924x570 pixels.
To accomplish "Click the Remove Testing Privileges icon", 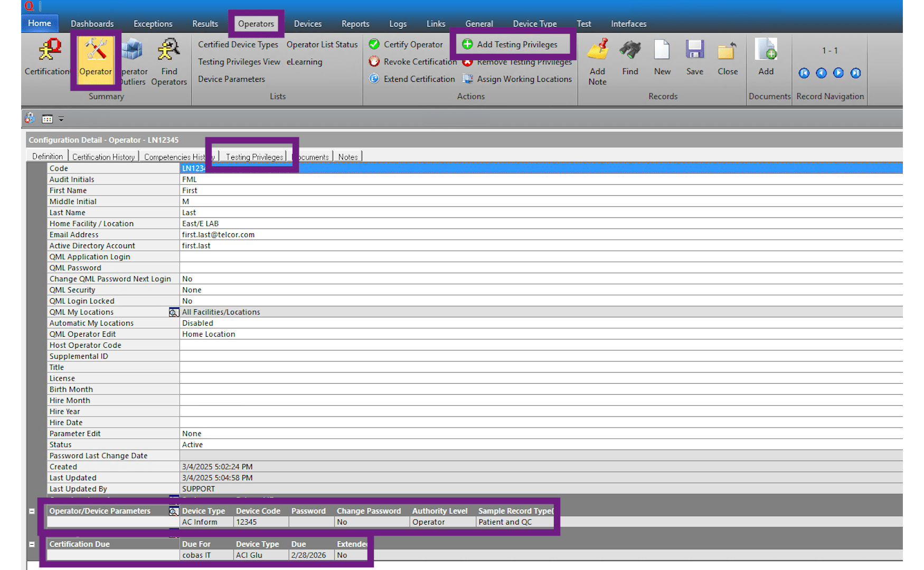I will [467, 63].
